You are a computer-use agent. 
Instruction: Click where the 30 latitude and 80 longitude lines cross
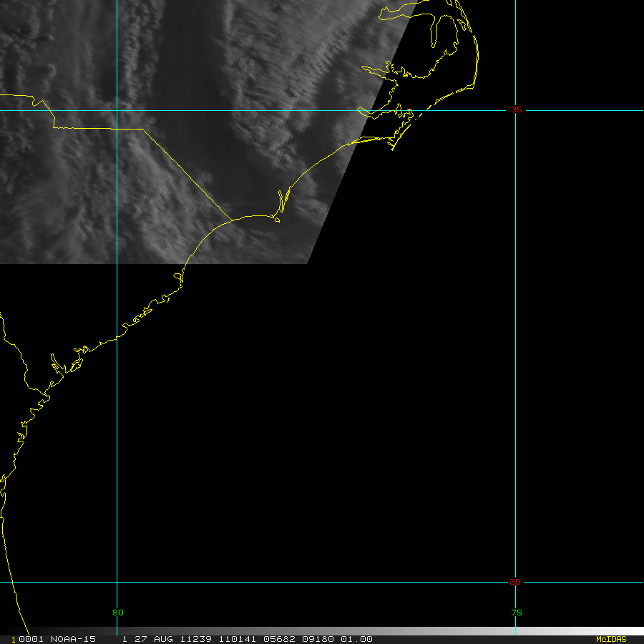117,582
